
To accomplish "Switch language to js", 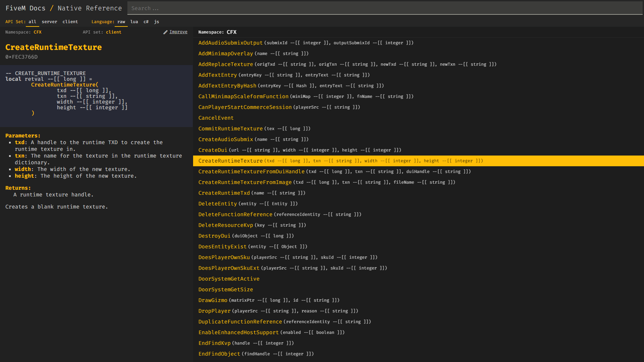I will point(157,22).
